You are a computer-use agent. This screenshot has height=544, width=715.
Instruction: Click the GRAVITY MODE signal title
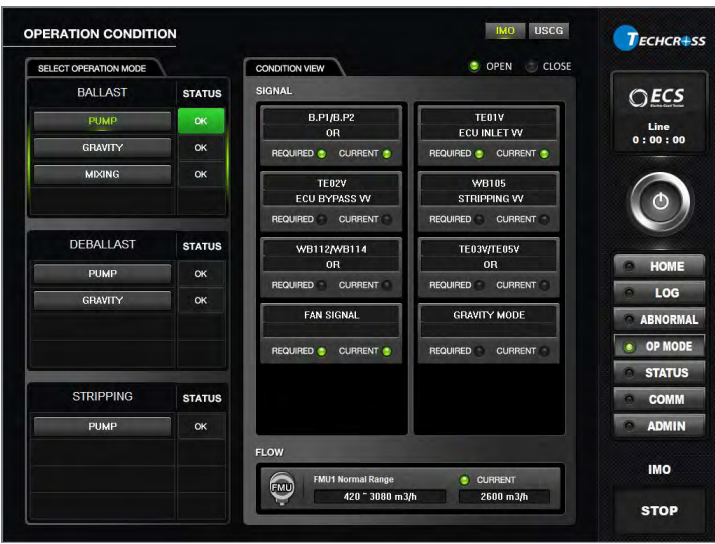point(489,315)
